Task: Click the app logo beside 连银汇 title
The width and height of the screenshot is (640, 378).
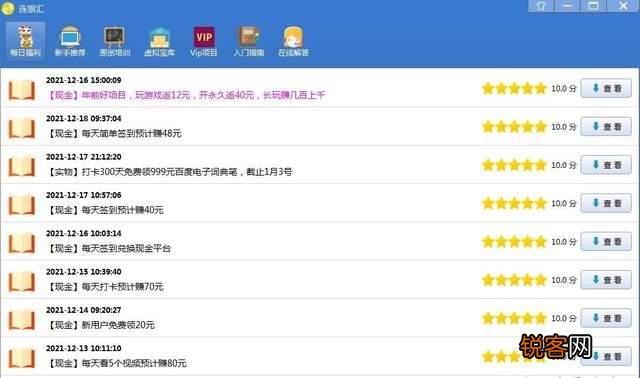Action: (x=7, y=8)
